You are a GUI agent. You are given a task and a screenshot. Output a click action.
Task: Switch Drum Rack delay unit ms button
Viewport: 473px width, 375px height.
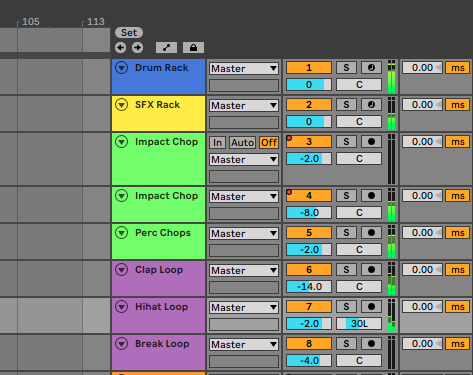[458, 68]
